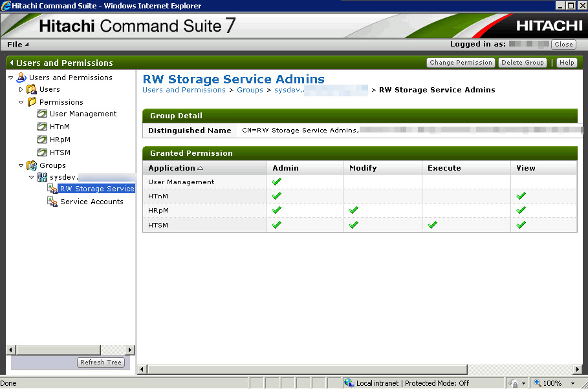588x389 pixels.
Task: Click the main pane horizontal scrollbar thumb
Action: point(307,370)
